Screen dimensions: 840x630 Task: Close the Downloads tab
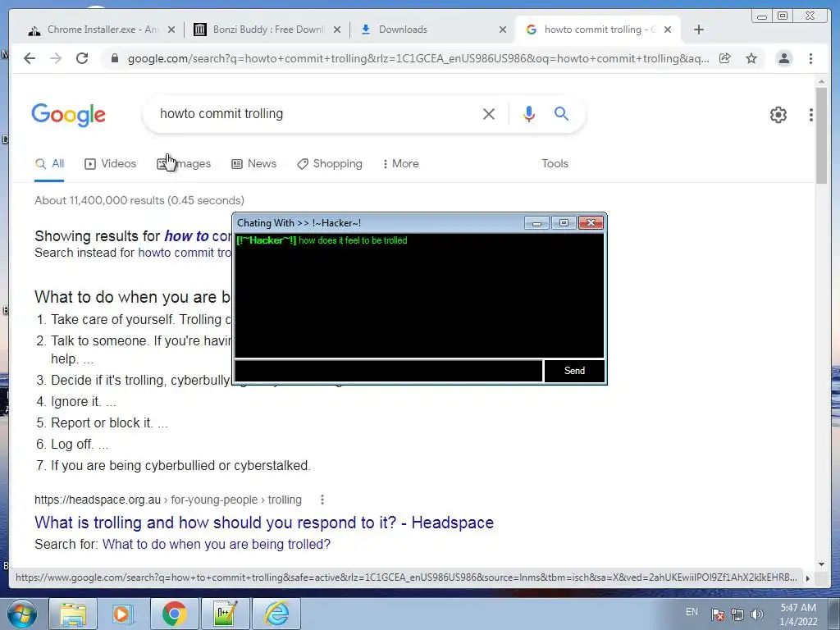click(503, 30)
